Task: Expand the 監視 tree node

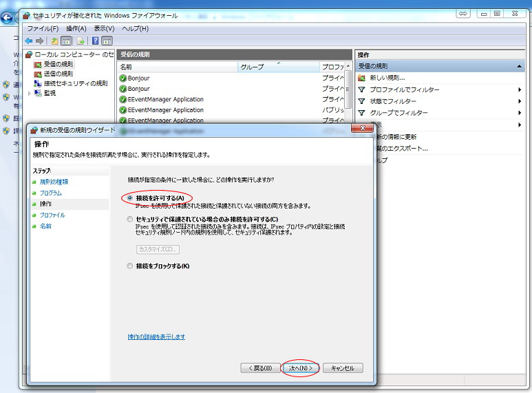Action: click(x=30, y=93)
